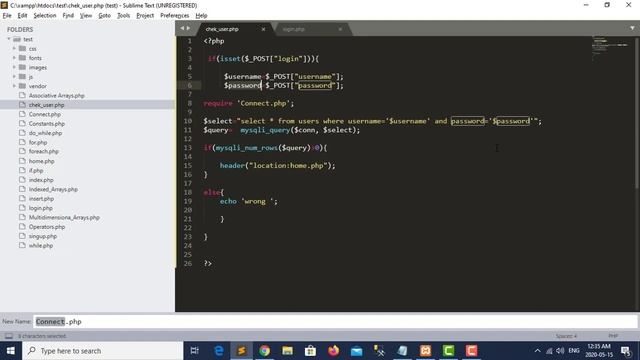The height and width of the screenshot is (360, 640).
Task: Click the Windows taskbar search box
Action: (103, 351)
